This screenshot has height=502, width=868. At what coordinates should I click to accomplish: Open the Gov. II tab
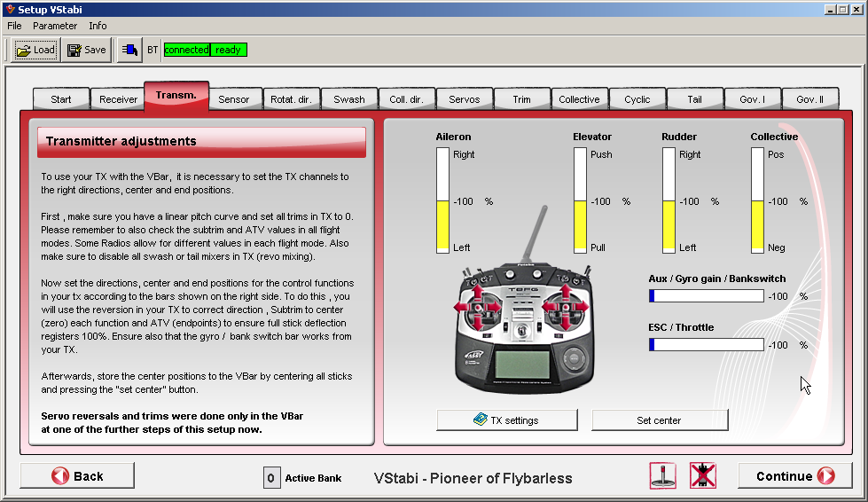(x=809, y=99)
